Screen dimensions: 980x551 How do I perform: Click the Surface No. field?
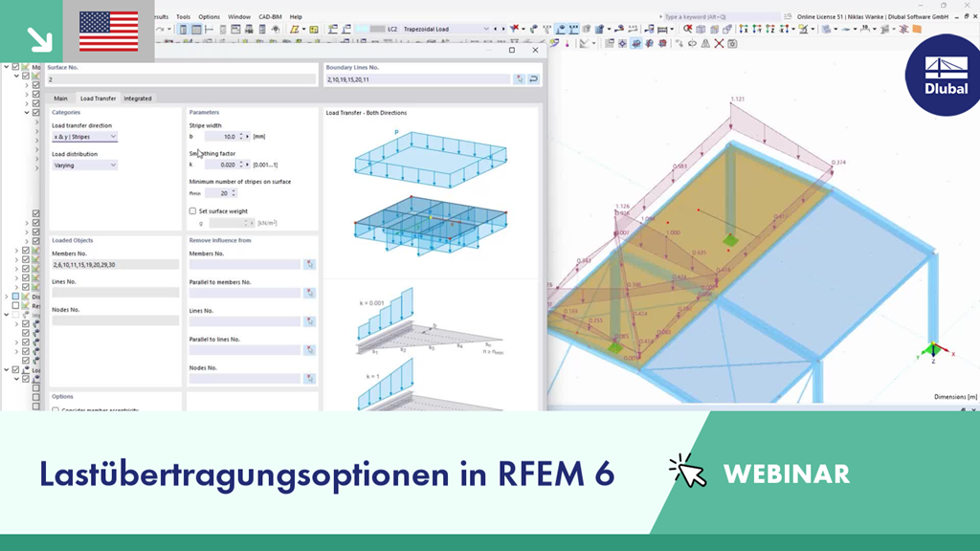182,79
